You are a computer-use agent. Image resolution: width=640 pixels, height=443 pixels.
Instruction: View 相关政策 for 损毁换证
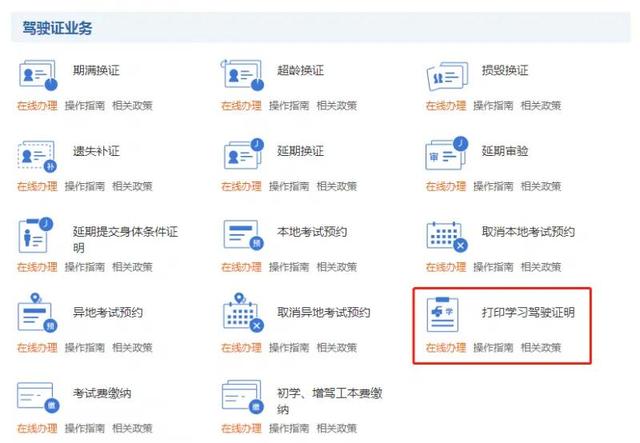[541, 106]
